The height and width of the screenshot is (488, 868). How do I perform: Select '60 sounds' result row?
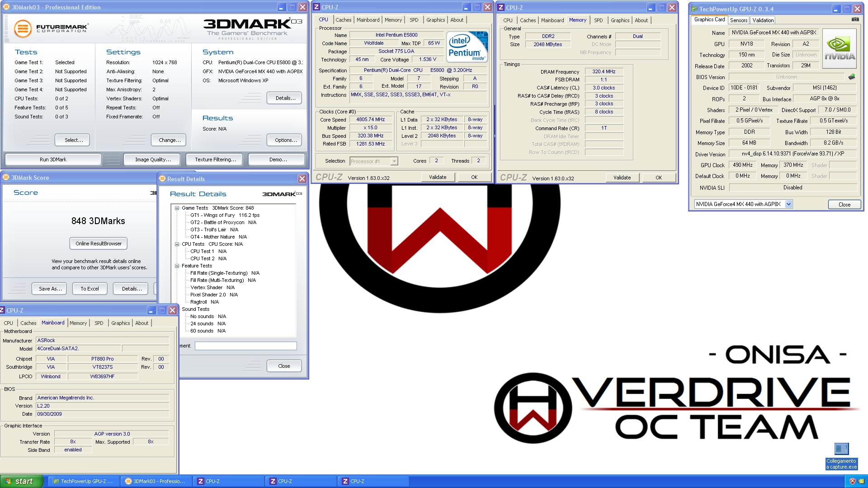(208, 331)
